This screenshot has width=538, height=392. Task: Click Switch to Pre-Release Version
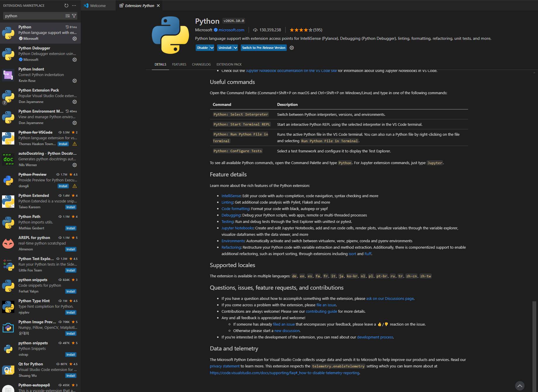click(x=263, y=47)
